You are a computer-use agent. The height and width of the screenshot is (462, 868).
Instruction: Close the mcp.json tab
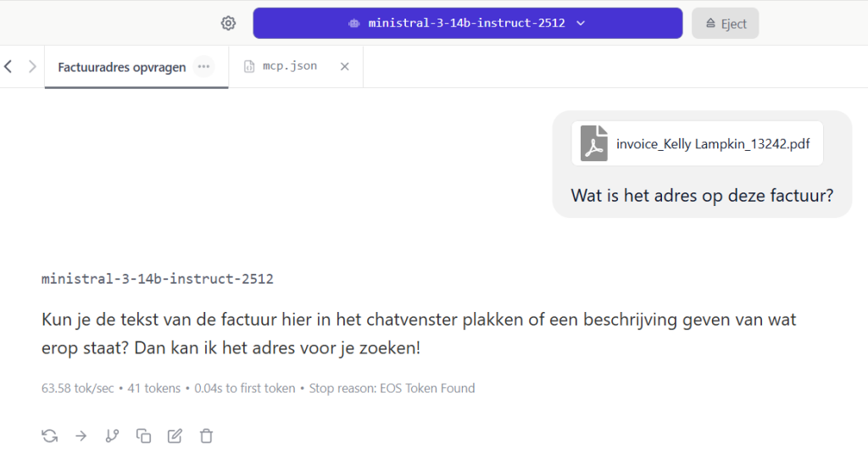pos(344,66)
